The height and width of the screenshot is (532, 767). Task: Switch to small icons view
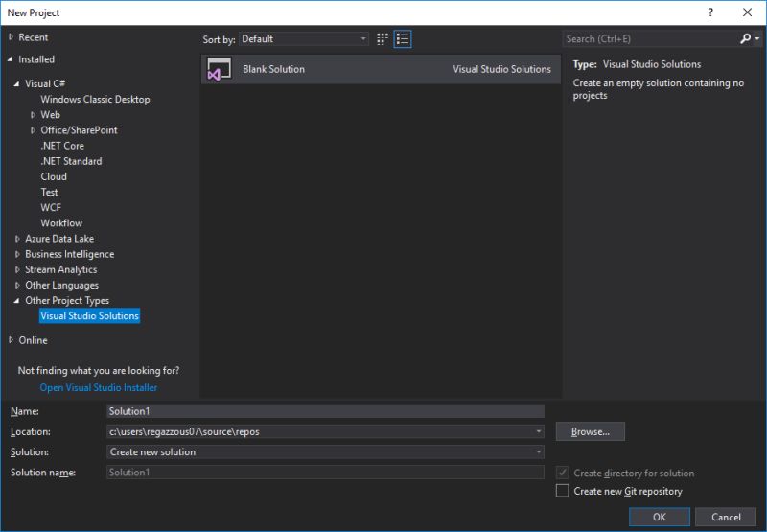click(x=383, y=39)
